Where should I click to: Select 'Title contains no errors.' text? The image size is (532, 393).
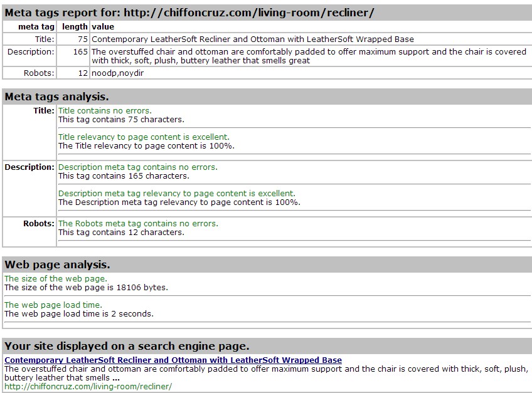tap(105, 110)
